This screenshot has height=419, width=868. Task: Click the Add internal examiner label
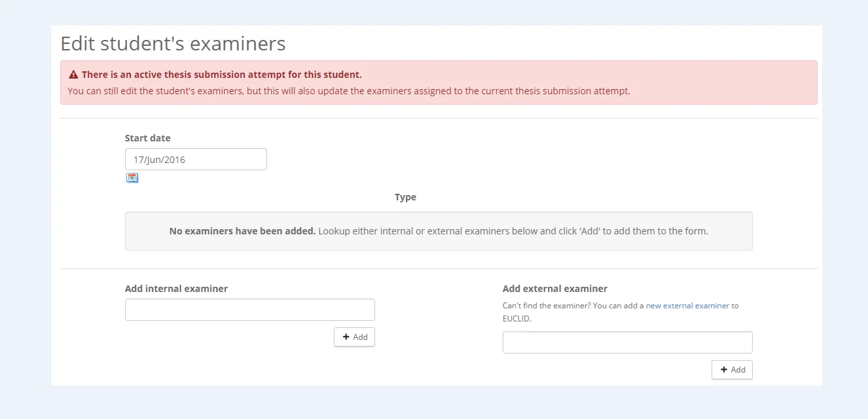coord(176,288)
